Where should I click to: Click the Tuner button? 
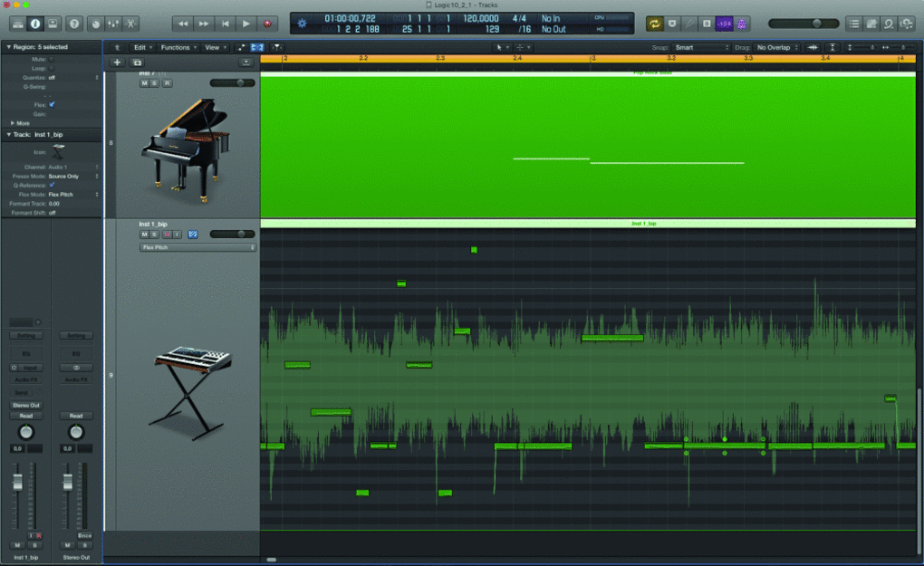coord(689,24)
